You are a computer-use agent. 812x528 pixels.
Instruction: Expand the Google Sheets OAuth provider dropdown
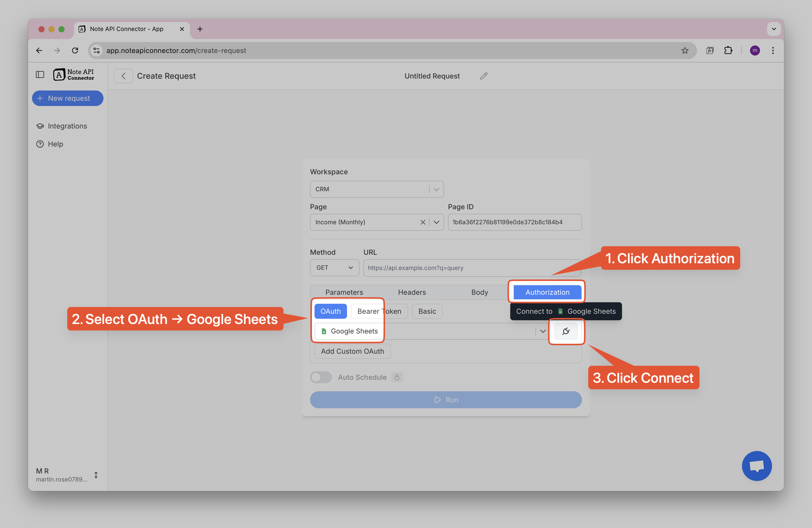542,331
